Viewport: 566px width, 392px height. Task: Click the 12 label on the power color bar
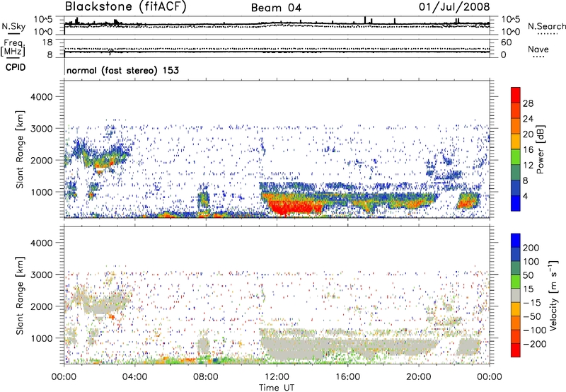(x=528, y=166)
